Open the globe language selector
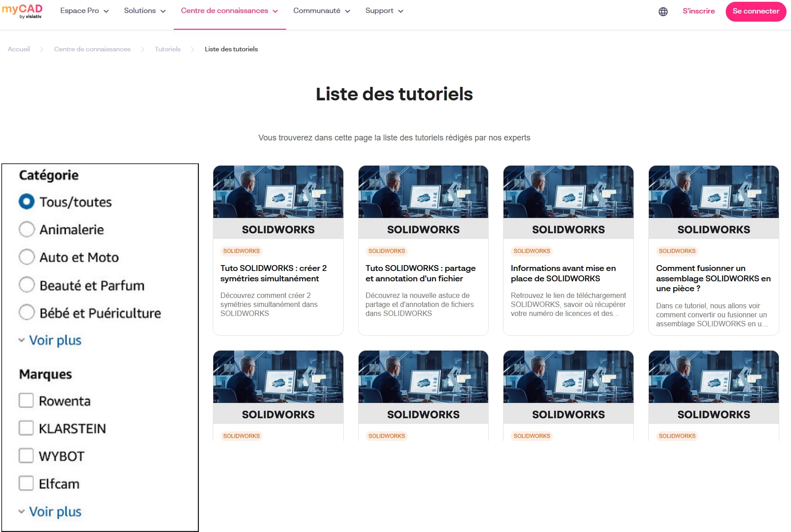 coord(663,12)
